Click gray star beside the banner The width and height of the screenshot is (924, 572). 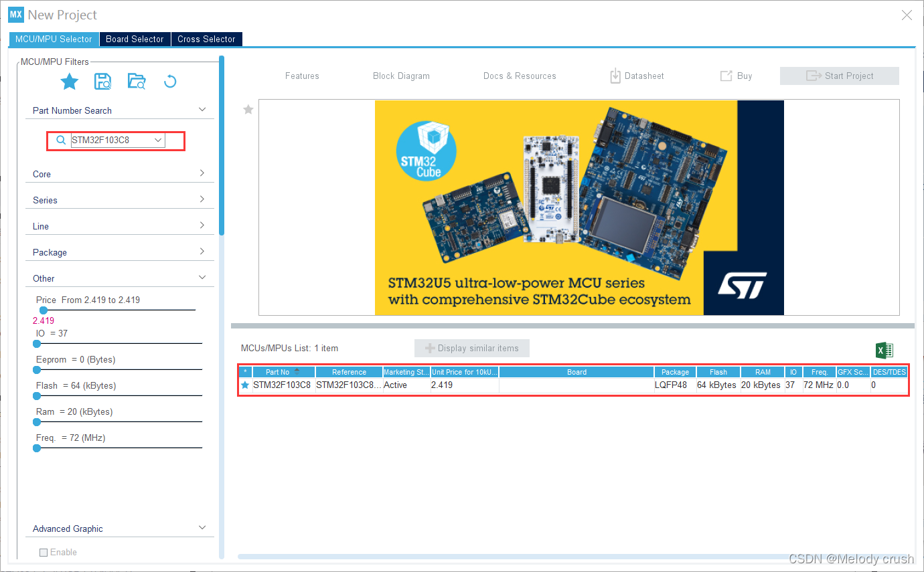pyautogui.click(x=248, y=109)
